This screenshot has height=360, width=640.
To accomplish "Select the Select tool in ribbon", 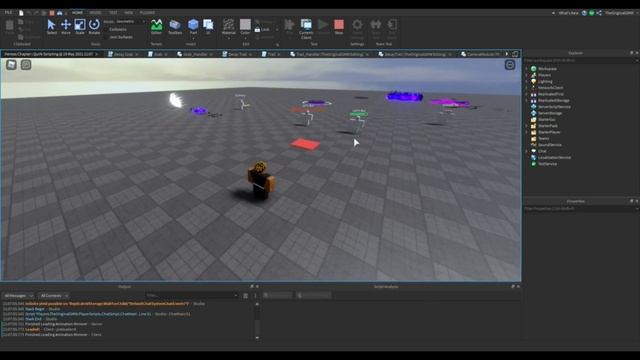I will click(x=51, y=26).
